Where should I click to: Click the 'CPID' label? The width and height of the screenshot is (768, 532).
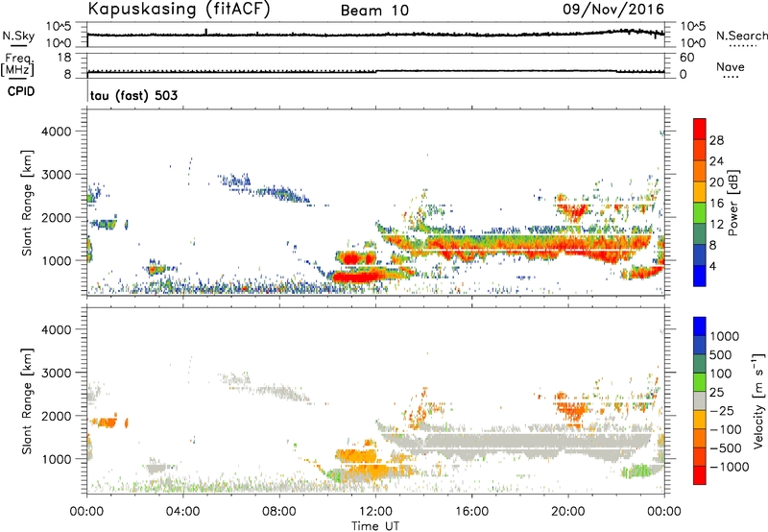pos(21,91)
